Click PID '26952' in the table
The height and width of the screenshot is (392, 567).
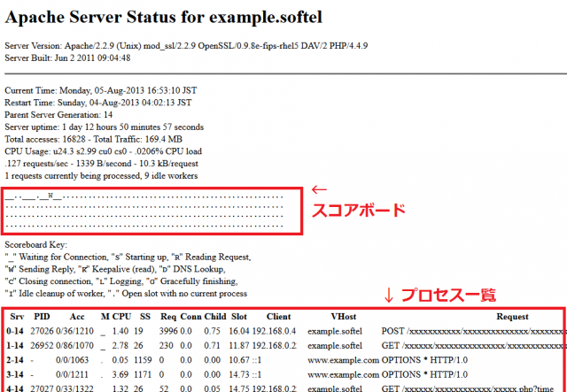coord(42,346)
